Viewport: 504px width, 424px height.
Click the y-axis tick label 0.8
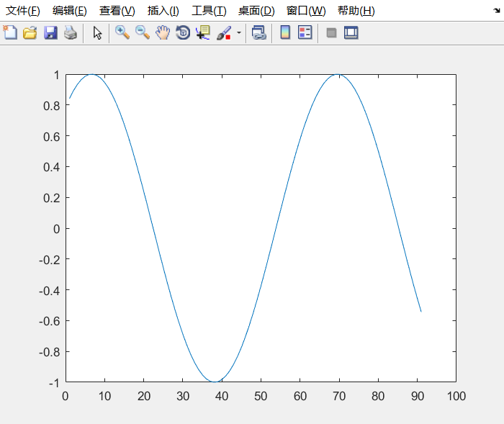tap(51, 106)
